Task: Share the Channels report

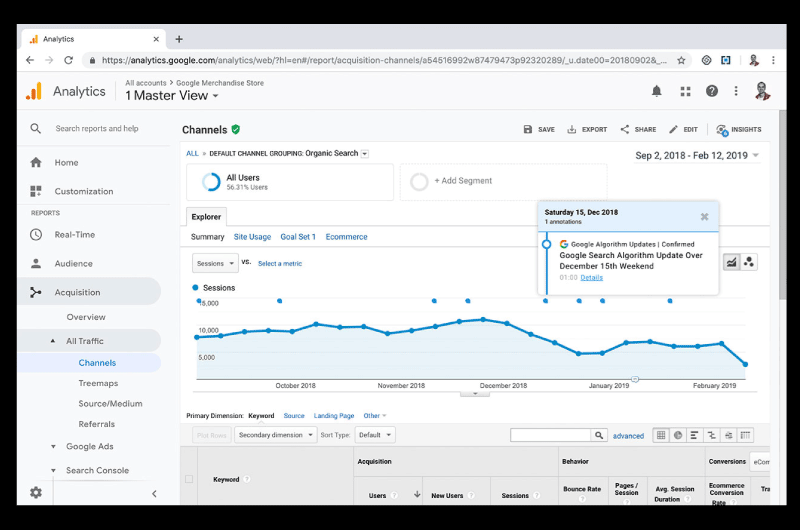Action: (638, 130)
